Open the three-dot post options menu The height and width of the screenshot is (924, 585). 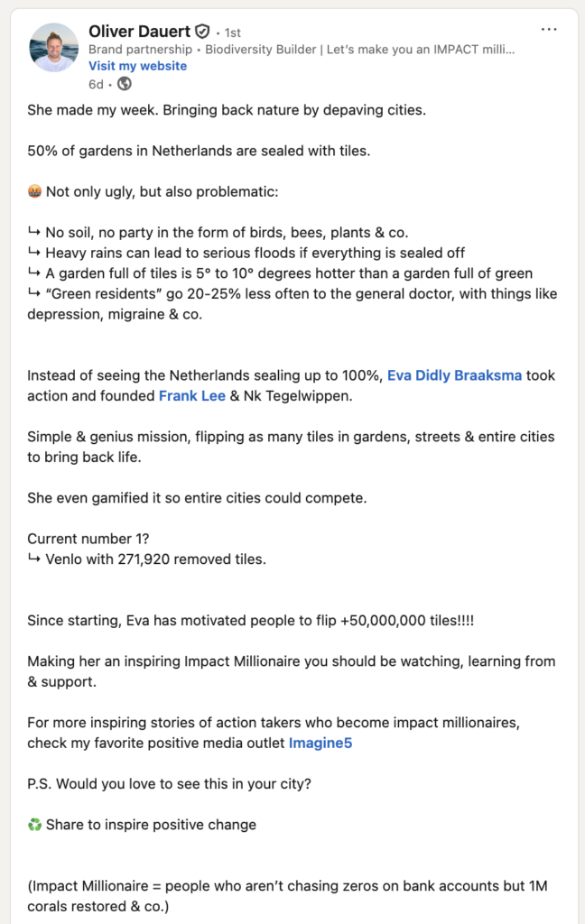[549, 28]
